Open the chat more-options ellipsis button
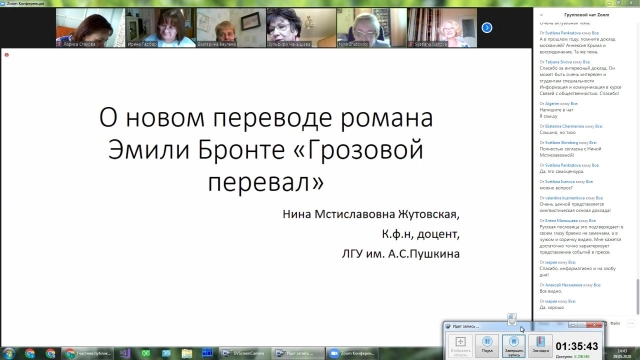Image resolution: width=640 pixels, height=360 pixels. [x=631, y=323]
